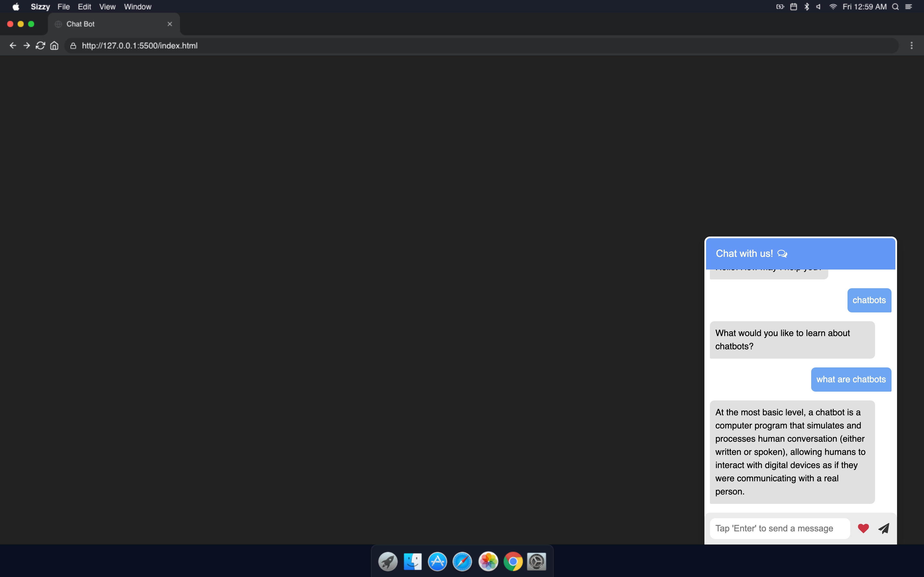Open System Preferences gear in dock
The width and height of the screenshot is (924, 577).
pos(537,561)
